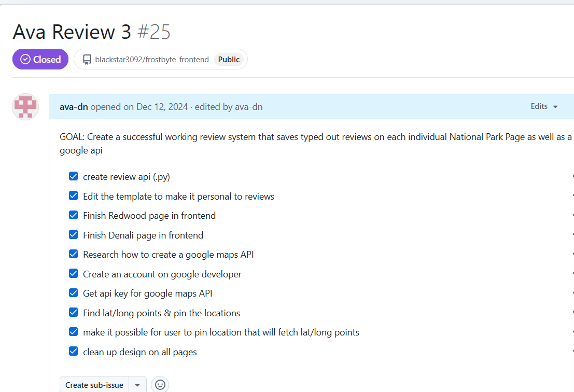Uncheck Edit the template to make it personal
Viewport: 574px width, 392px height.
tap(73, 196)
